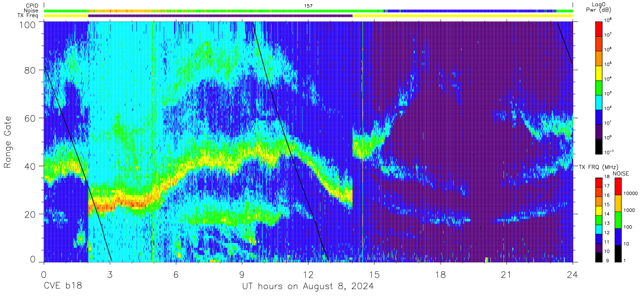
Task: Click hour 15 on the time axis
Action: 374,274
